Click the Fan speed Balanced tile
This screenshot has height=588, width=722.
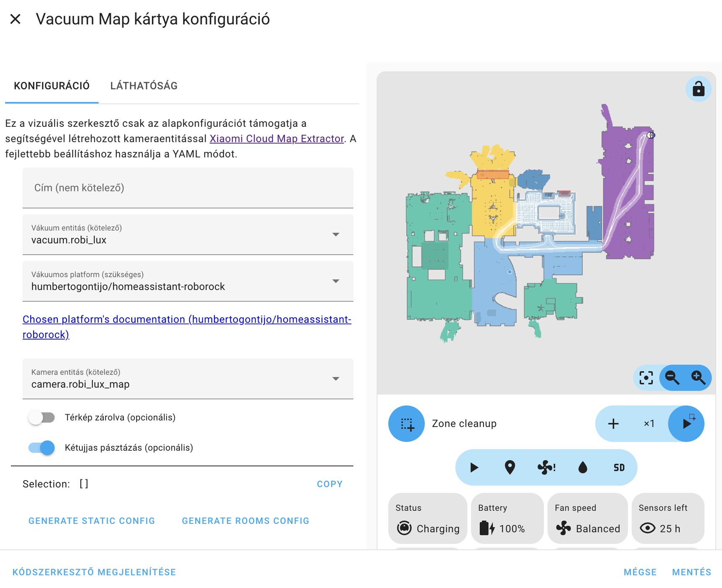click(587, 518)
